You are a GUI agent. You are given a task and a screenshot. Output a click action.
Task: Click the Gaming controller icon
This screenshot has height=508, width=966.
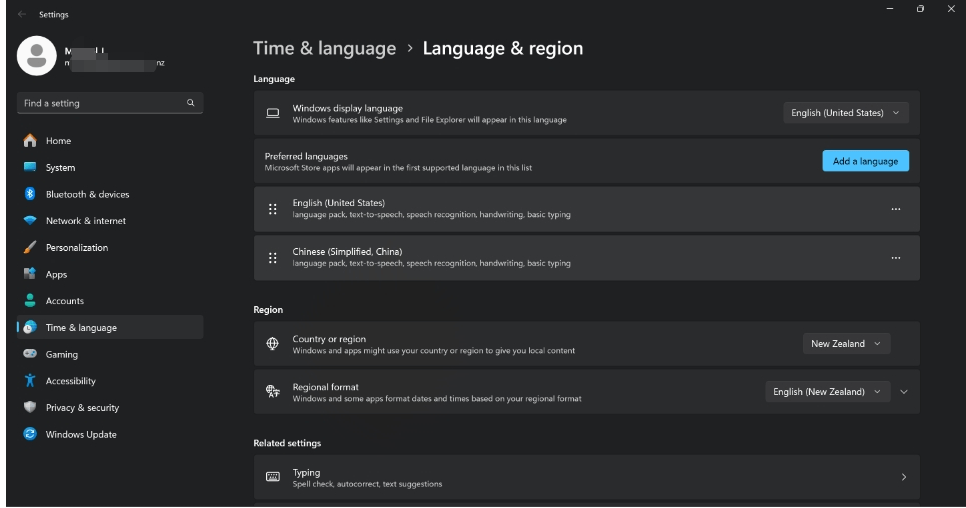click(30, 354)
